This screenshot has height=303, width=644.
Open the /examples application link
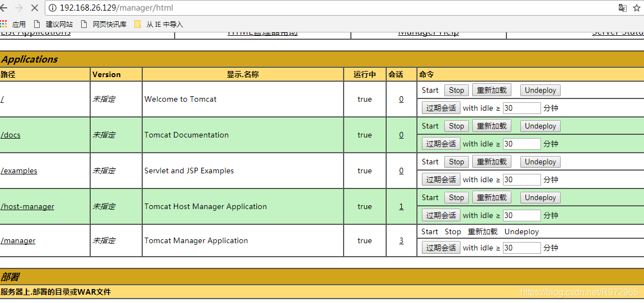coord(19,171)
